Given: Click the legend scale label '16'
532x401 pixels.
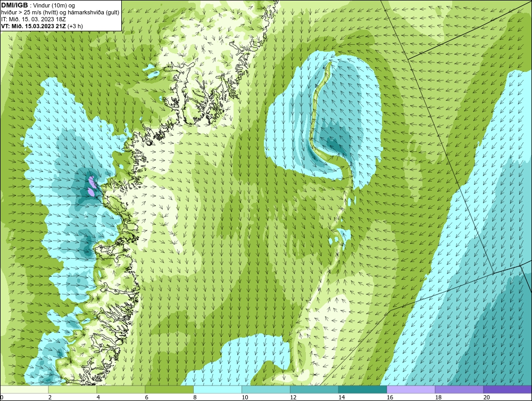Looking at the screenshot, I should [x=390, y=397].
